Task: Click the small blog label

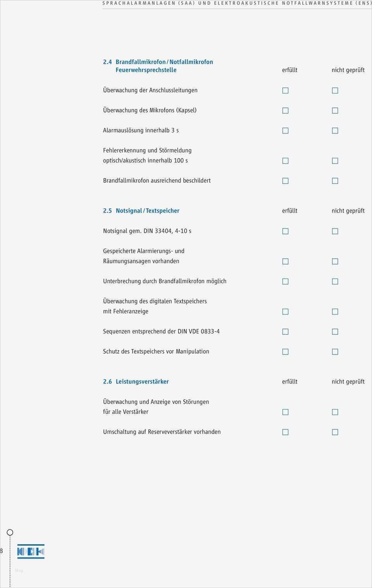Action: [19, 570]
